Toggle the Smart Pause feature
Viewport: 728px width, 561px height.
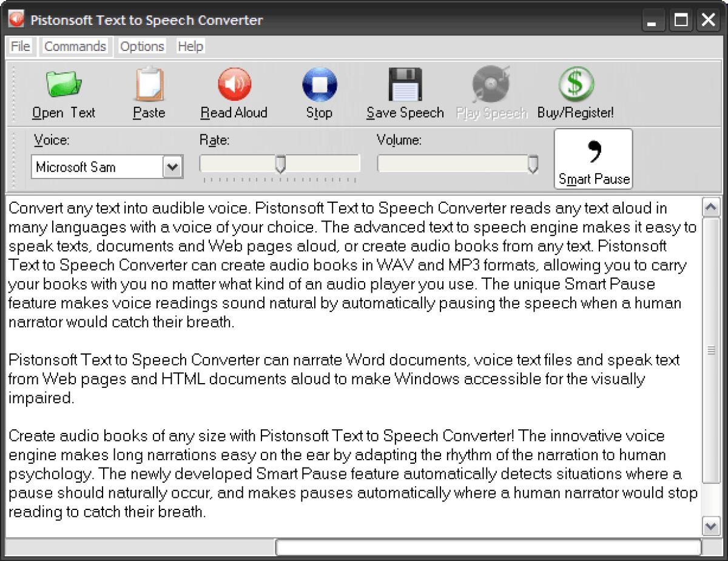point(593,158)
